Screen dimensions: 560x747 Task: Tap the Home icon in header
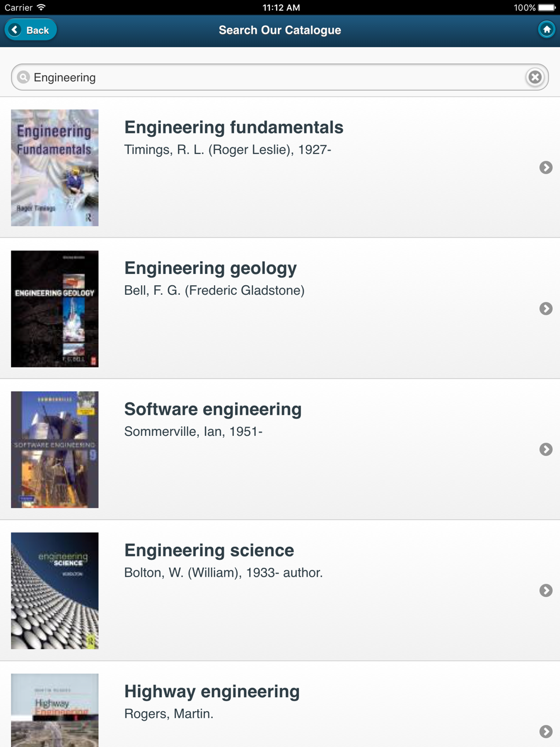[x=547, y=30]
